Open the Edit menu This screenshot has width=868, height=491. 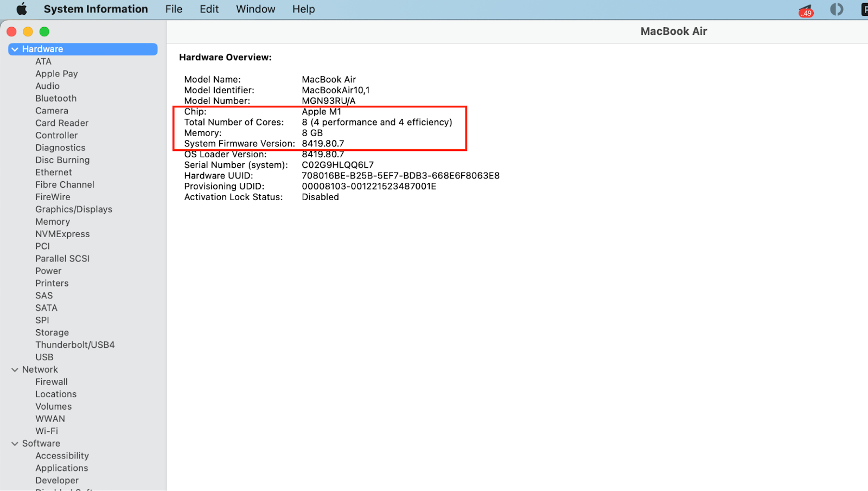pyautogui.click(x=209, y=9)
